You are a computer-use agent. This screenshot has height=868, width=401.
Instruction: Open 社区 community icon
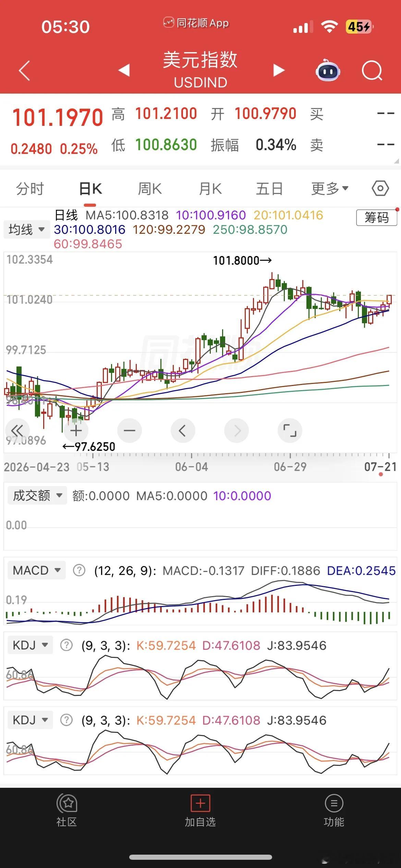click(x=67, y=810)
